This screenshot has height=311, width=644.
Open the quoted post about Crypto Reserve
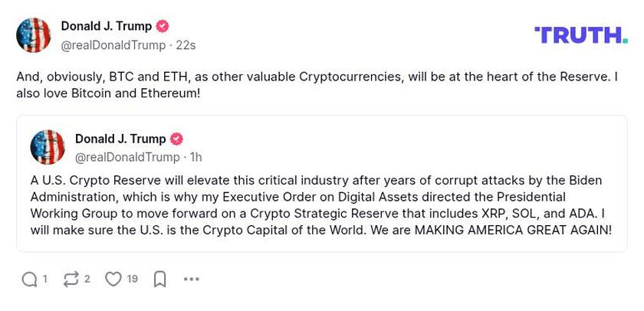click(321, 205)
